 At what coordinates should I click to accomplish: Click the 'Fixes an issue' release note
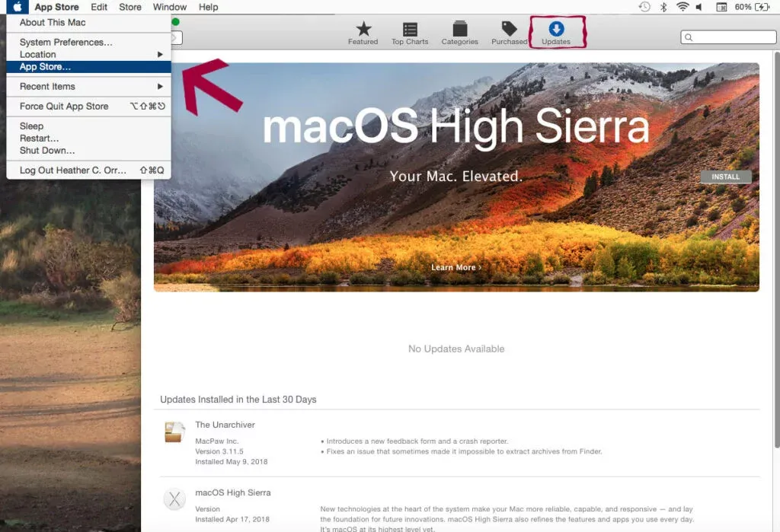click(x=462, y=451)
